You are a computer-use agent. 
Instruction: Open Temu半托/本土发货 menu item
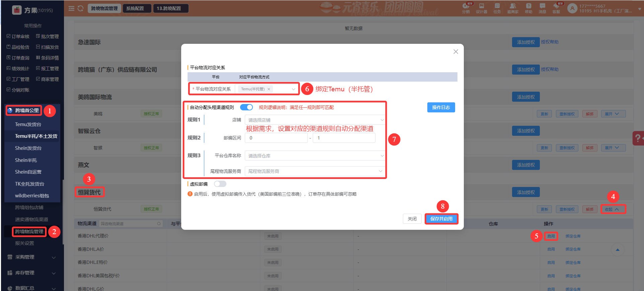click(x=36, y=136)
